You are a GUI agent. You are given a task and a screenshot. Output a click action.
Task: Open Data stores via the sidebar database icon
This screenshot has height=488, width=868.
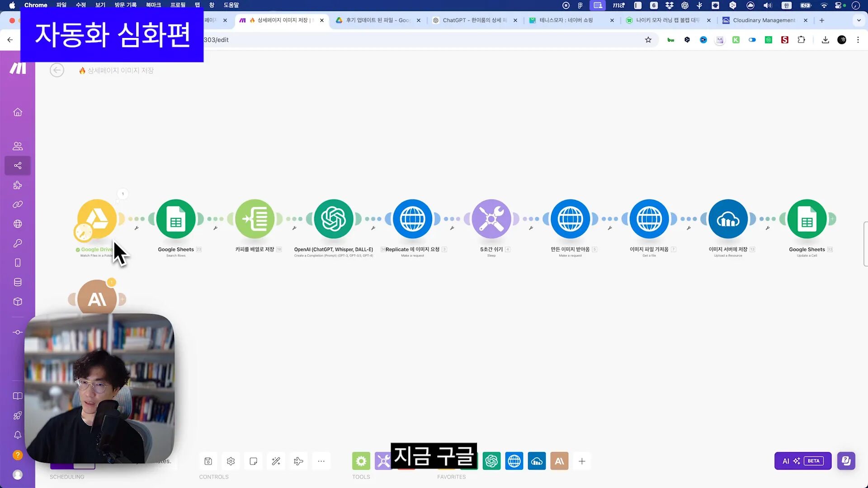point(18,282)
